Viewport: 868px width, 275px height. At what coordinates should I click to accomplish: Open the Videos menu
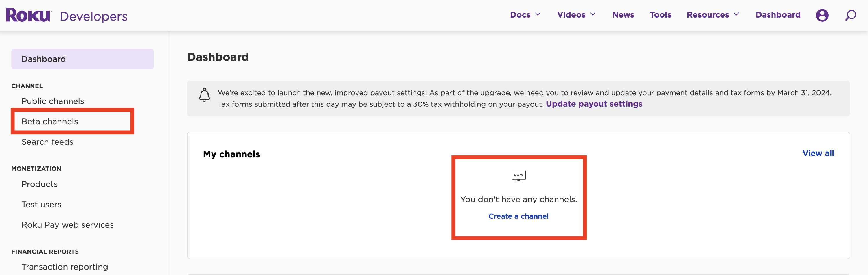click(x=571, y=15)
